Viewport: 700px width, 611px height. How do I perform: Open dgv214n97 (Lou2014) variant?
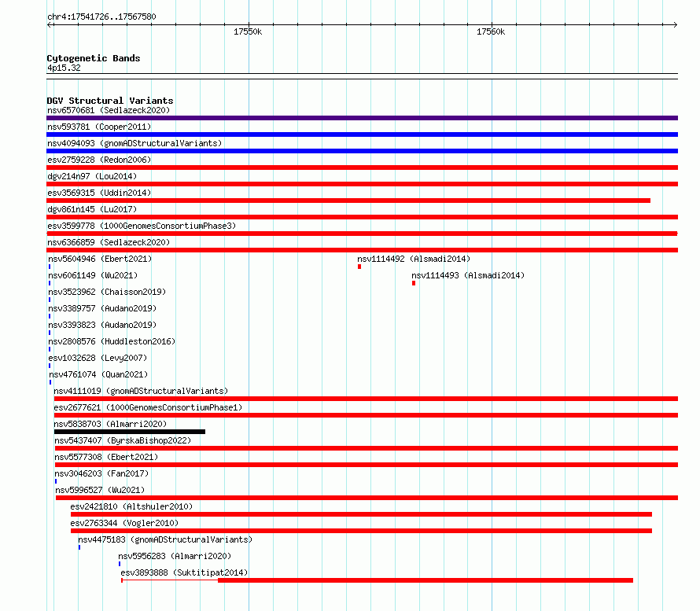(x=92, y=176)
